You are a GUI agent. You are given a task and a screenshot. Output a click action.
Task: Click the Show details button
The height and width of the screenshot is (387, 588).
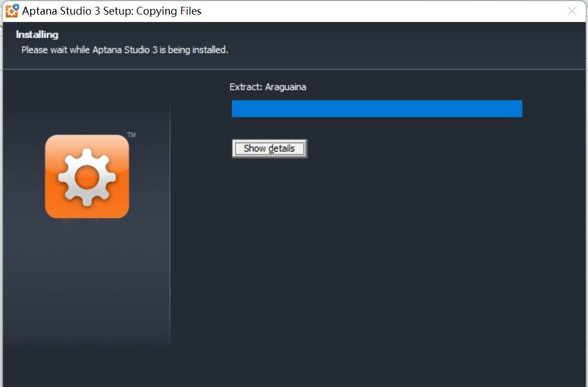[x=269, y=149]
